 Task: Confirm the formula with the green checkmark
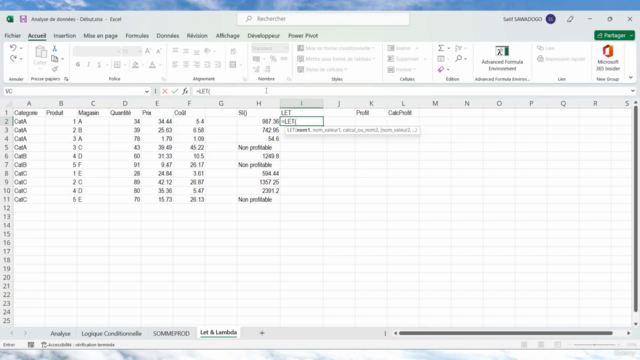(175, 91)
